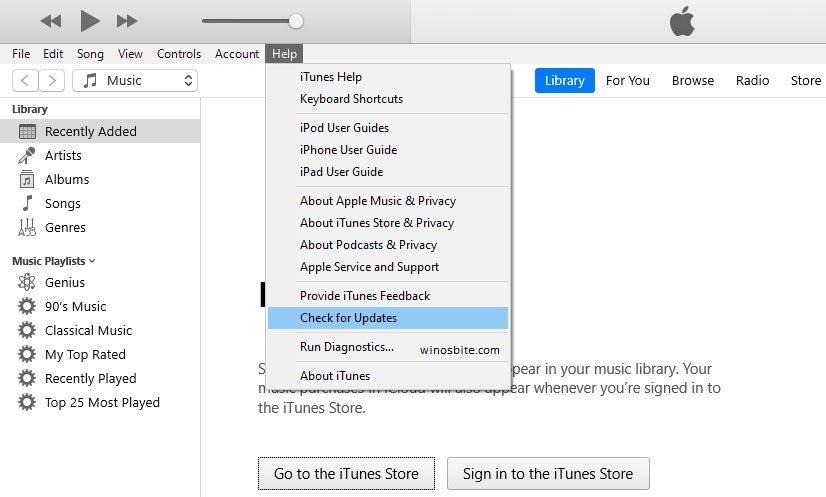826x497 pixels.
Task: Click the volume slider knob
Action: point(296,21)
